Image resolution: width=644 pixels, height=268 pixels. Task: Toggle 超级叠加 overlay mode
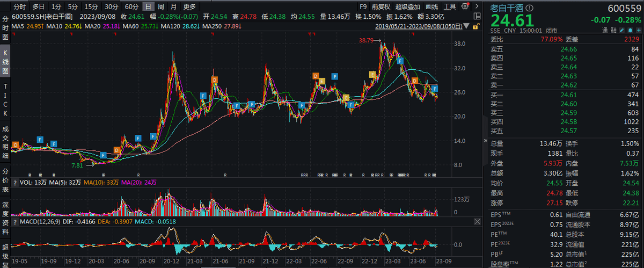pyautogui.click(x=408, y=7)
